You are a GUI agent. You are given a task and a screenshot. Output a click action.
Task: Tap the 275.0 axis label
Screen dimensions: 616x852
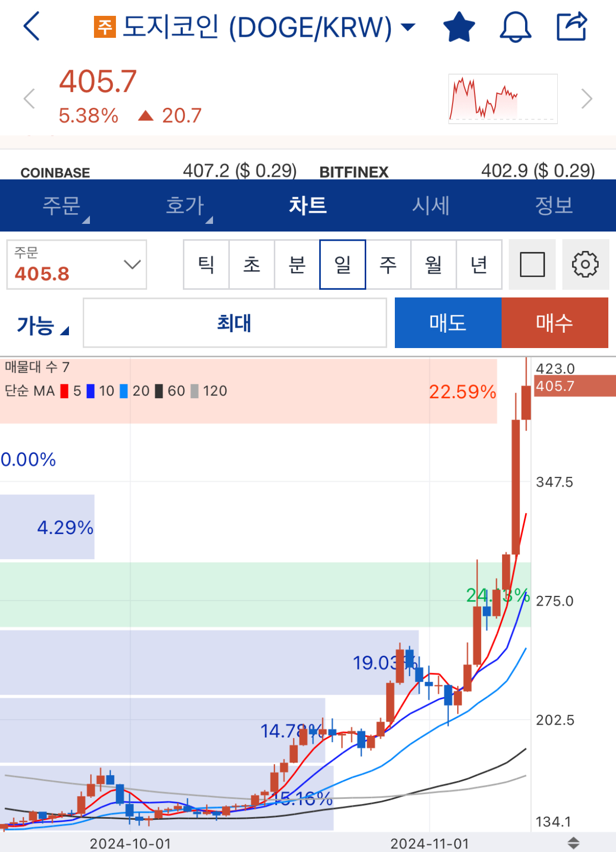tap(554, 601)
